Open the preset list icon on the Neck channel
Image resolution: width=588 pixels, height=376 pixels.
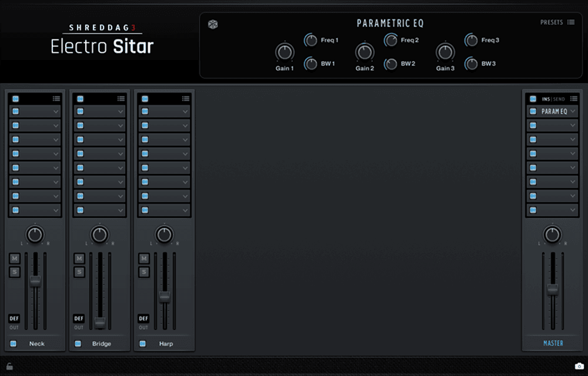(57, 99)
